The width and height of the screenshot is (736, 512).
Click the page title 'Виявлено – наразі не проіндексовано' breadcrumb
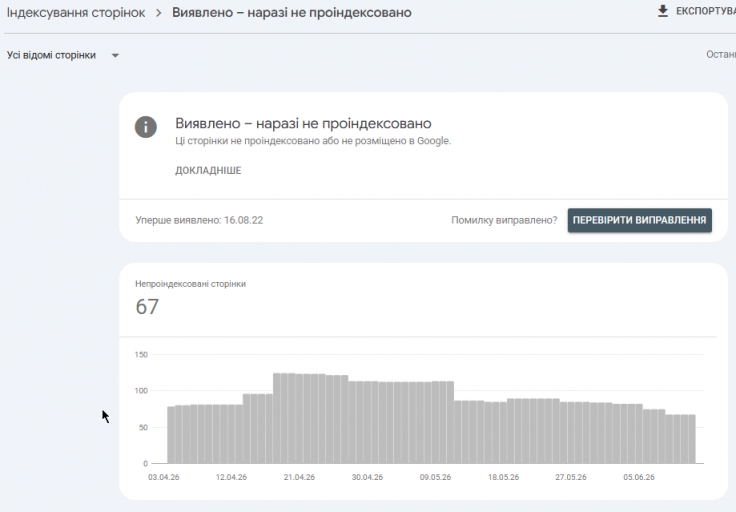(x=291, y=13)
